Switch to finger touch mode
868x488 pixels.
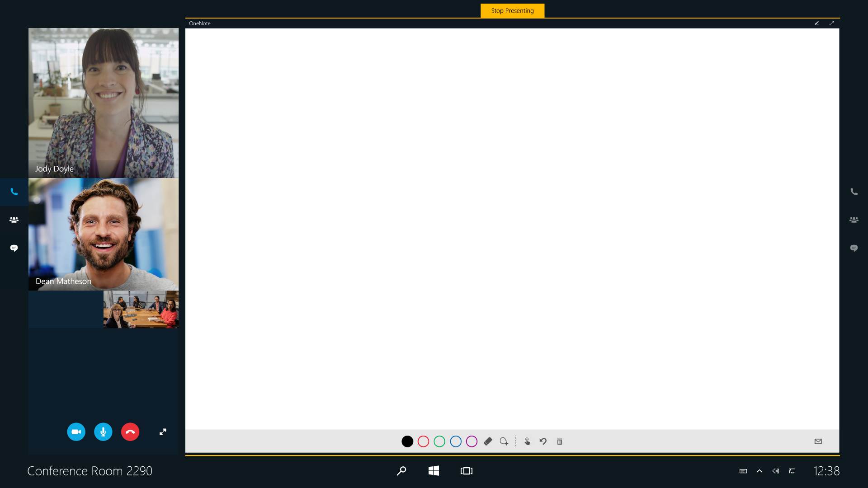527,441
